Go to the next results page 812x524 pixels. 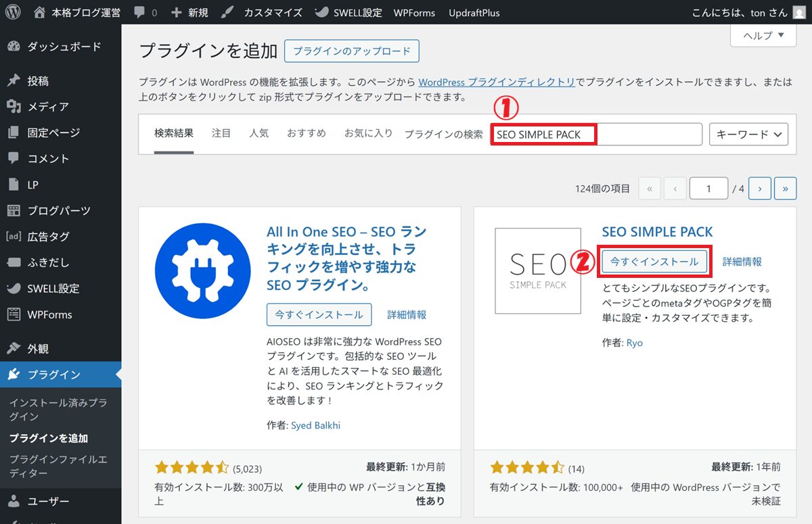(760, 189)
